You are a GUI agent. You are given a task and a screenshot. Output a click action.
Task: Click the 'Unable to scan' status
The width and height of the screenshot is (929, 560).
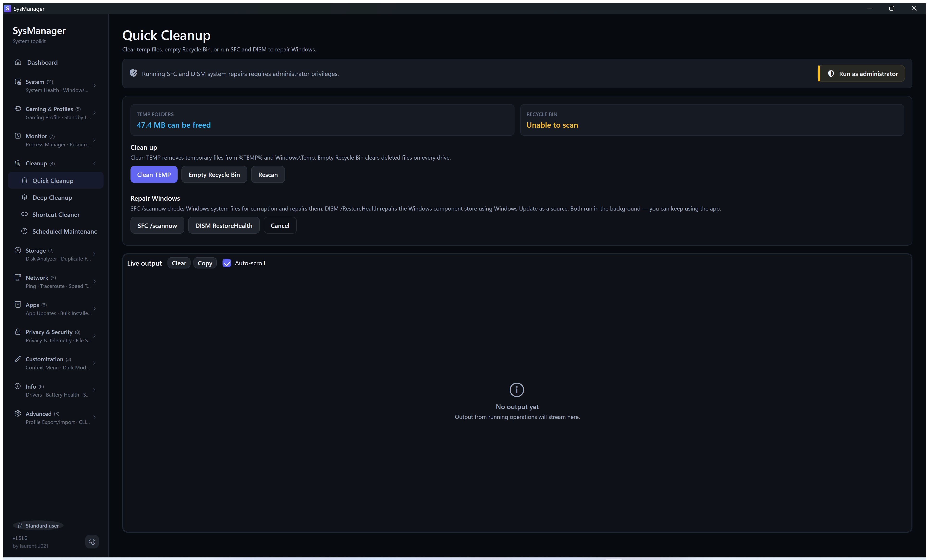coord(552,125)
